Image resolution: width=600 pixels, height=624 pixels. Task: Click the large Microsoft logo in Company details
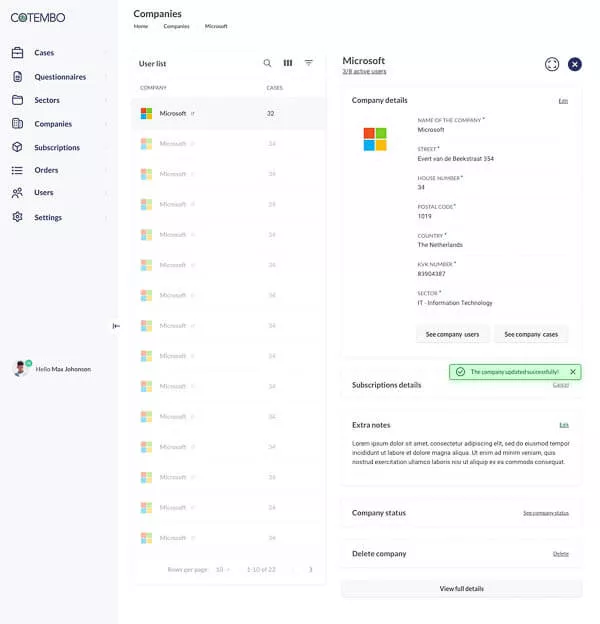pos(375,139)
